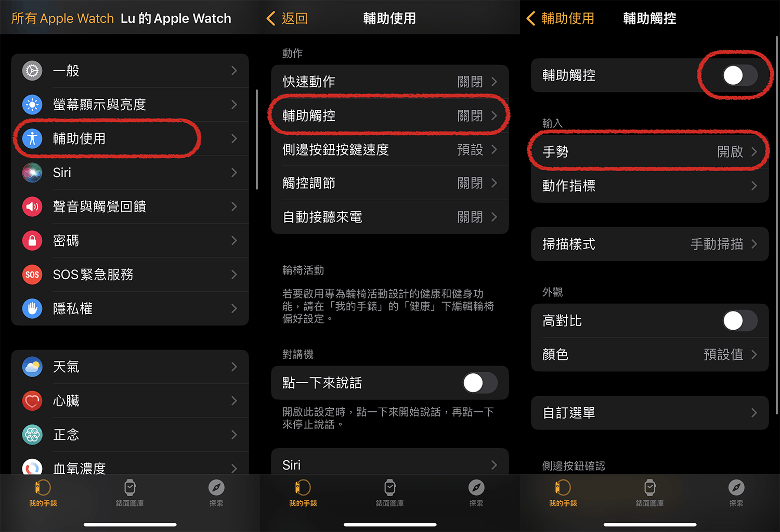Image resolution: width=780 pixels, height=532 pixels.
Task: Open the Siri orb icon in left list
Action: click(x=32, y=173)
